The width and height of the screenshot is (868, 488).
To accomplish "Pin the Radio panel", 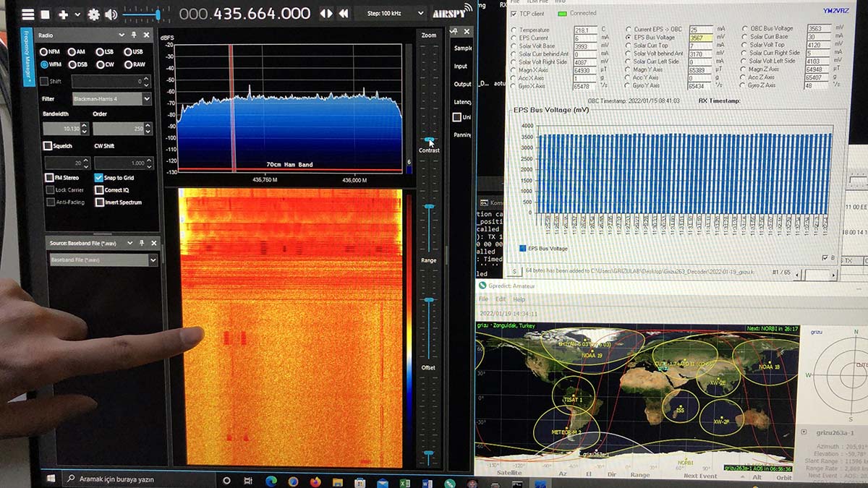I will click(x=134, y=35).
